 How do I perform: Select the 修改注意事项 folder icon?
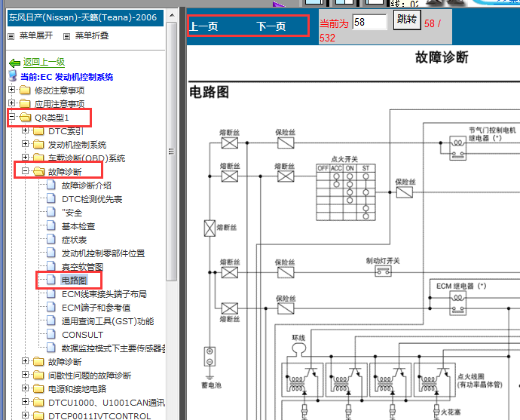click(x=25, y=90)
